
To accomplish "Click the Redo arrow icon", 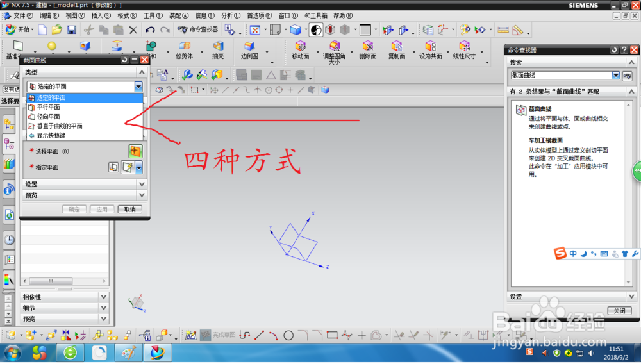I will 165,30.
